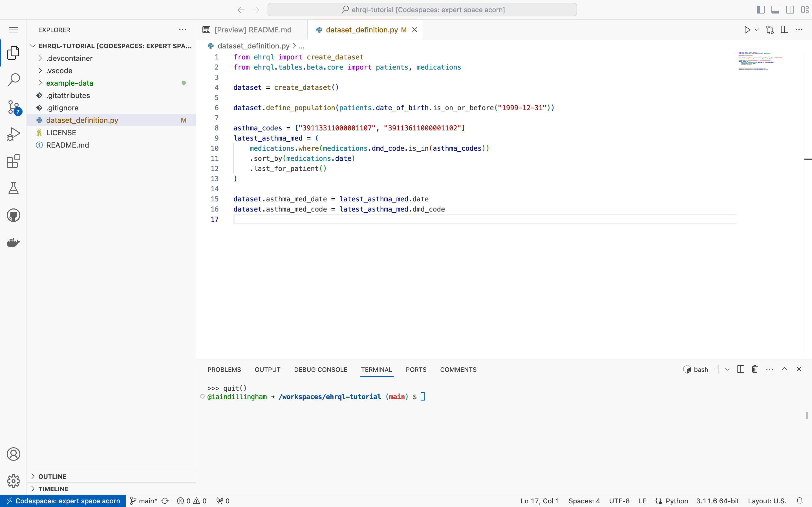Viewport: 812px width, 507px height.
Task: Toggle the primary side bar visibility
Action: (x=760, y=9)
